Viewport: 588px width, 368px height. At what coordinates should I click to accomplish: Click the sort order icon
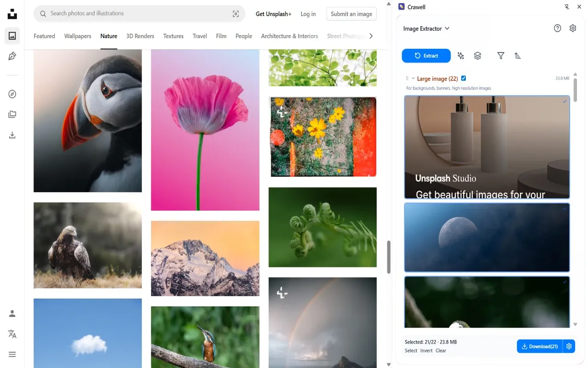coord(518,56)
